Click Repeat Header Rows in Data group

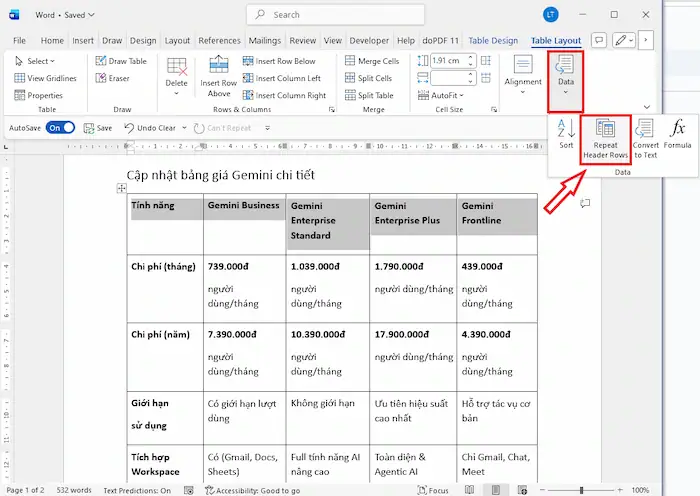pyautogui.click(x=605, y=139)
